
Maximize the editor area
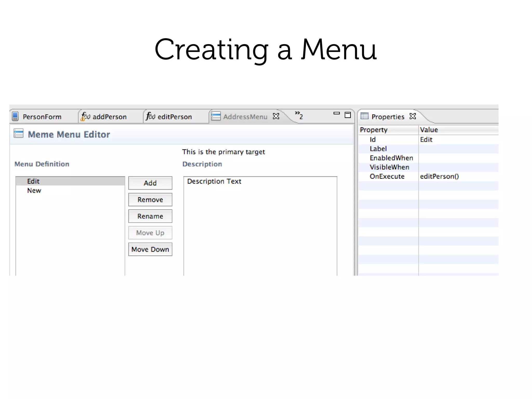coord(348,115)
